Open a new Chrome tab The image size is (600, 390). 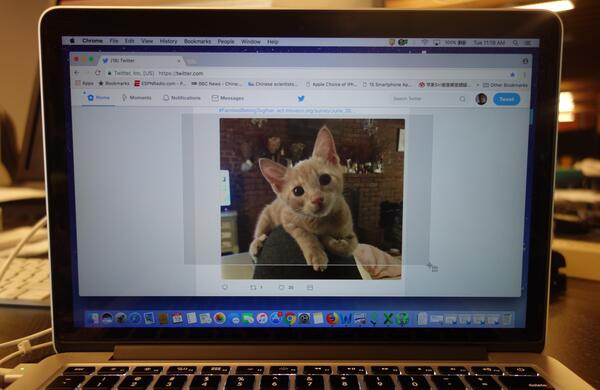tap(192, 61)
